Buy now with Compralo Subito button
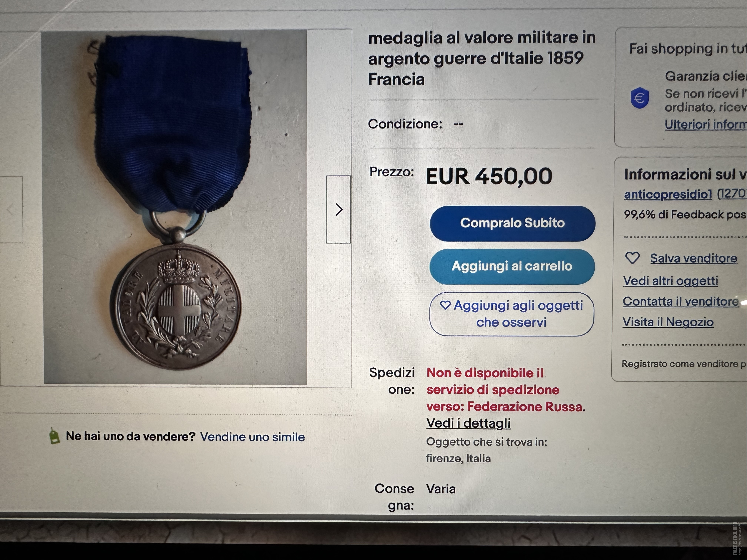The width and height of the screenshot is (747, 560). pyautogui.click(x=512, y=223)
